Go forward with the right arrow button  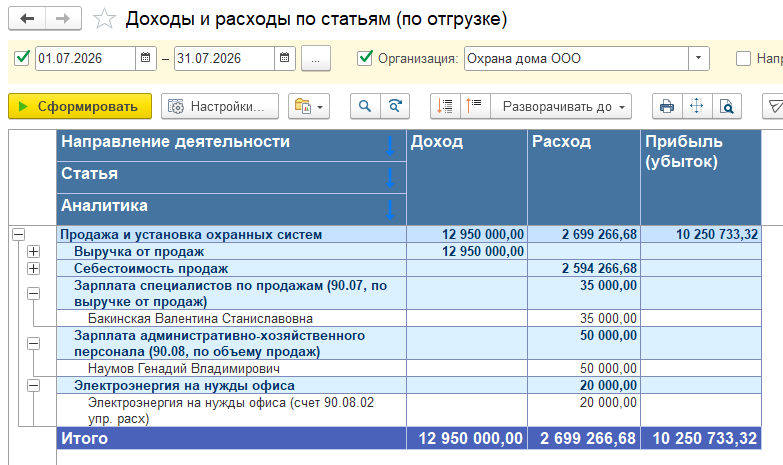(x=63, y=19)
